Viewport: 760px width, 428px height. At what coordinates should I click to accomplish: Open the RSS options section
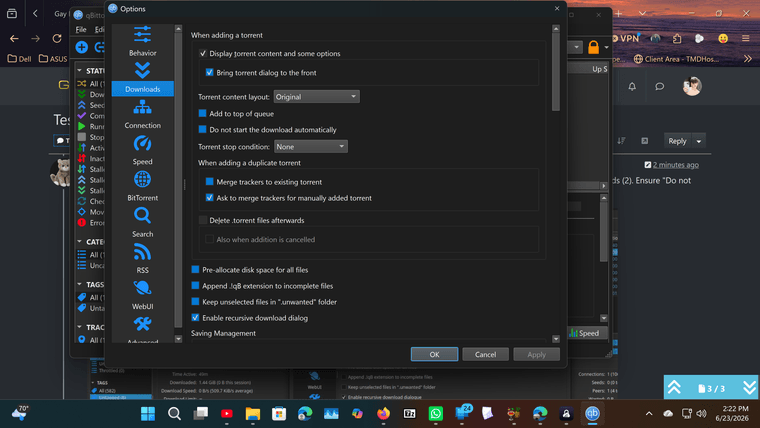142,259
